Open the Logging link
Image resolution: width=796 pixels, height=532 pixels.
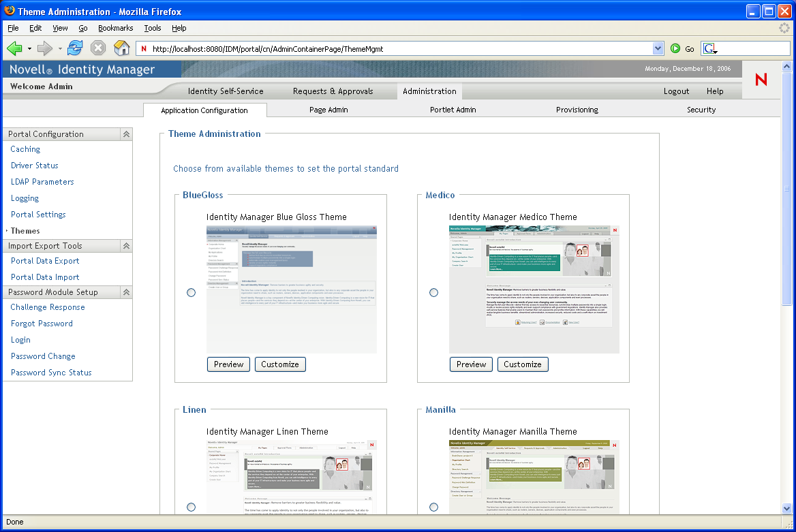25,198
